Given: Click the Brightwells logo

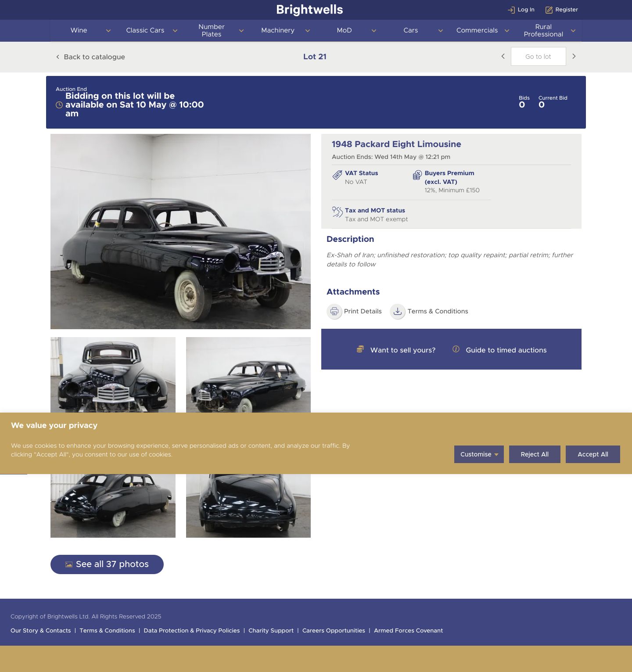Looking at the screenshot, I should point(309,10).
